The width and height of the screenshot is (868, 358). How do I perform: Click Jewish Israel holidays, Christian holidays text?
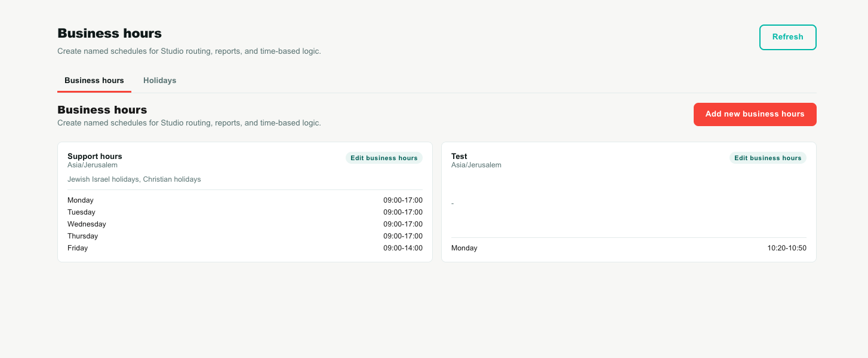[x=134, y=179]
